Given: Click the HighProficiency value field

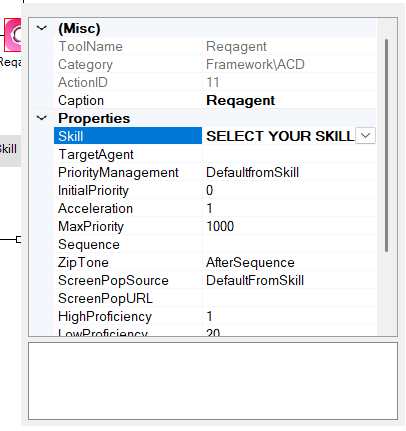Looking at the screenshot, I should pyautogui.click(x=289, y=316).
